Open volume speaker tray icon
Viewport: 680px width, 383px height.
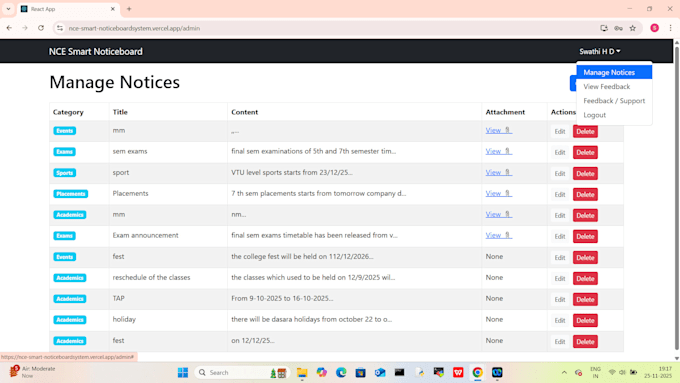point(622,373)
